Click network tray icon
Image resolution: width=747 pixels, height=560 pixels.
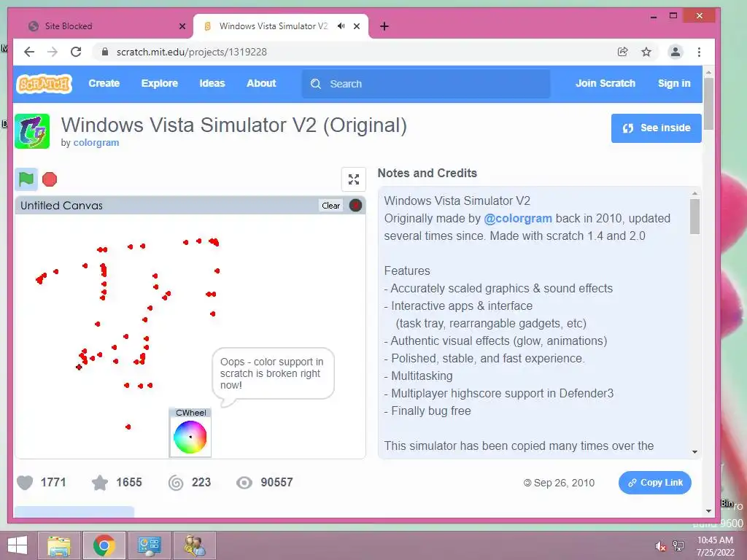click(678, 545)
